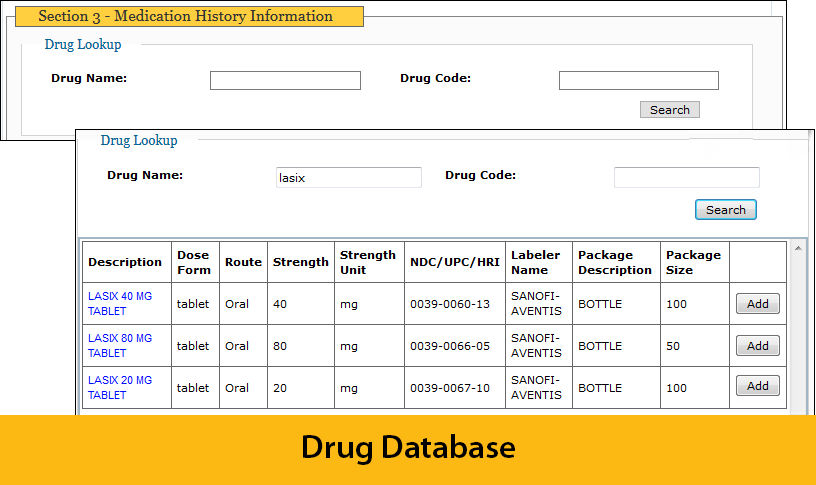816x485 pixels.
Task: Click the Drug Code field above results table
Action: tap(686, 177)
